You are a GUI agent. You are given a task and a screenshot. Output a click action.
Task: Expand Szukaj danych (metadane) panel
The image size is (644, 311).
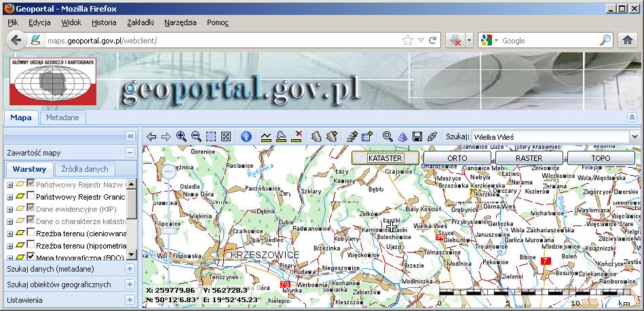130,269
